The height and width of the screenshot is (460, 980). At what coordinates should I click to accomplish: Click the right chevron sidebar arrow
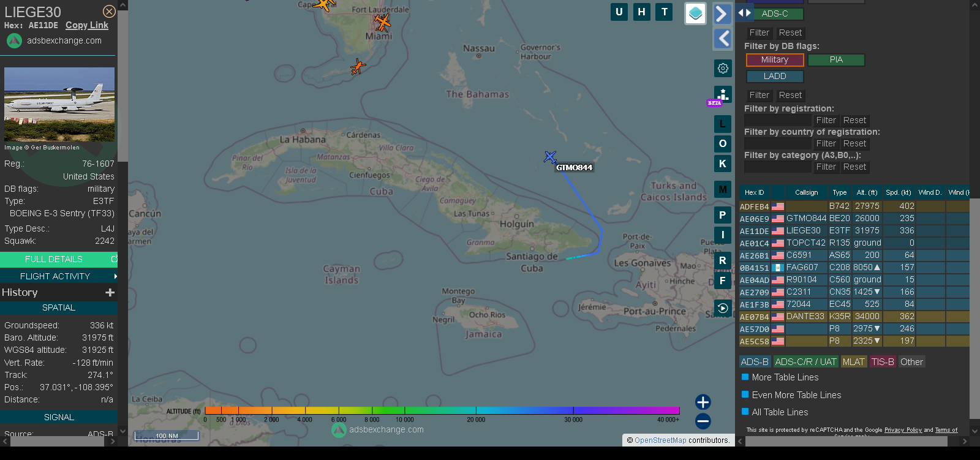click(722, 13)
